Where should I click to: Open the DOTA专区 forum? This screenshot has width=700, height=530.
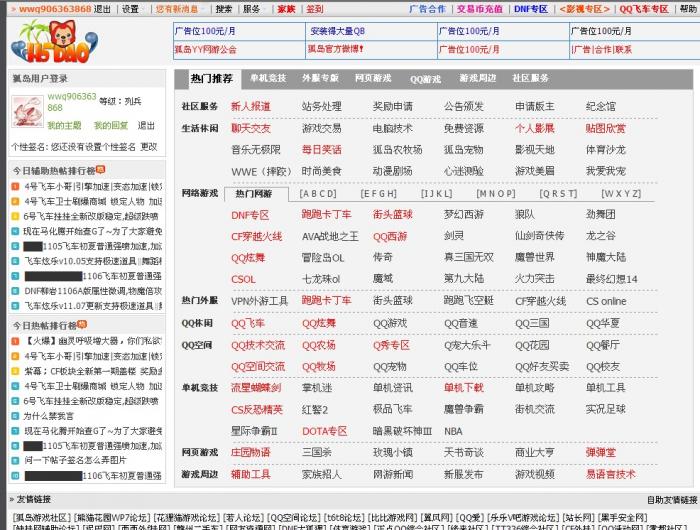pyautogui.click(x=325, y=431)
